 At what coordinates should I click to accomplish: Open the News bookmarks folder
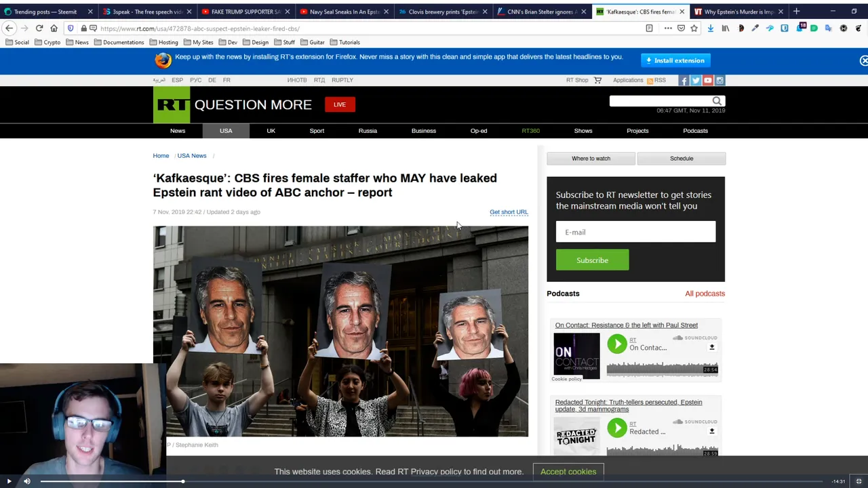click(77, 42)
